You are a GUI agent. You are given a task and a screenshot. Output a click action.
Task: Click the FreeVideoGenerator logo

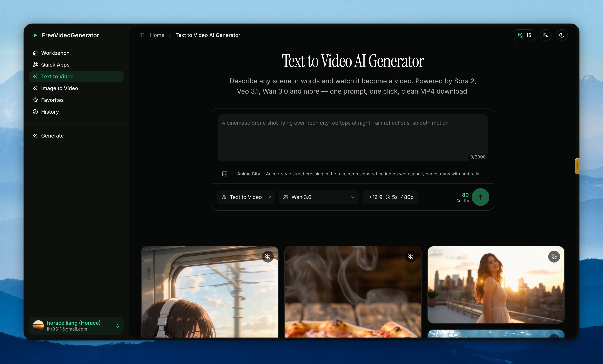(x=66, y=35)
